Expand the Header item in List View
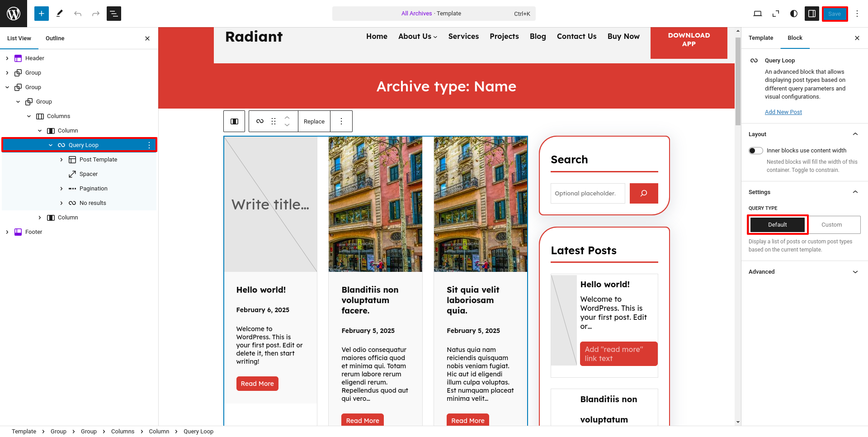Screen dimensions: 868x437 [x=7, y=58]
